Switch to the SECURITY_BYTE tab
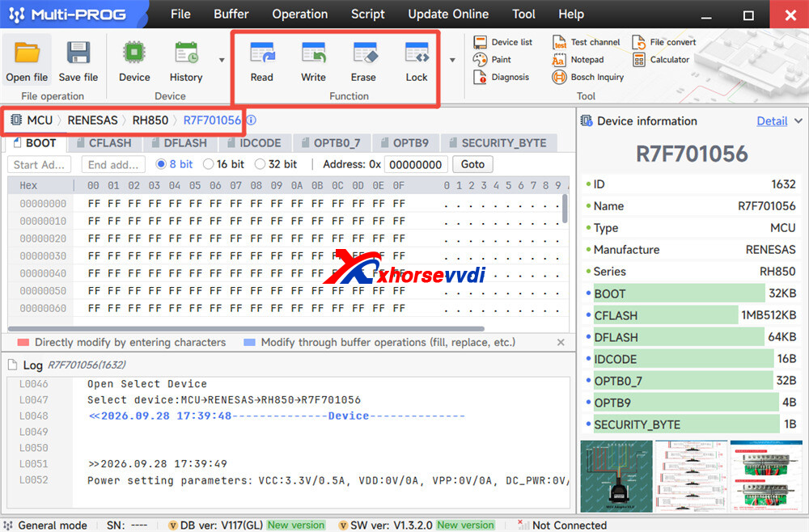809x532 pixels. (x=498, y=143)
